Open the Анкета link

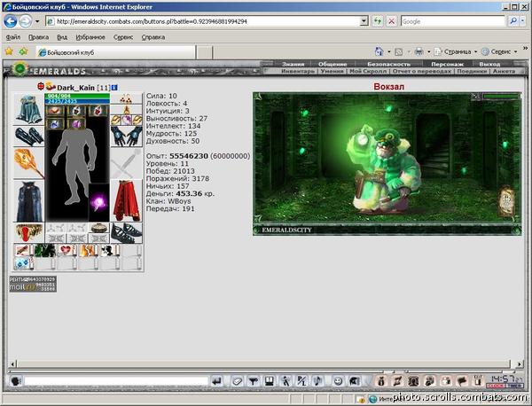point(504,71)
